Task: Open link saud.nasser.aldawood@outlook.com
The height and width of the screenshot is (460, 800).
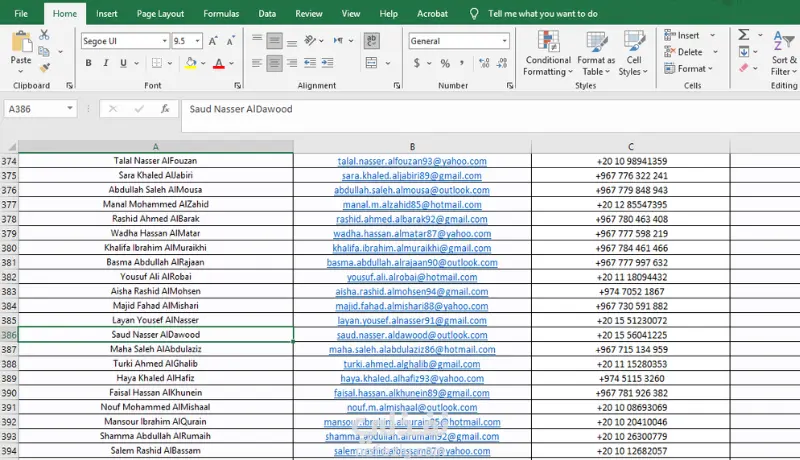Action: coord(412,335)
